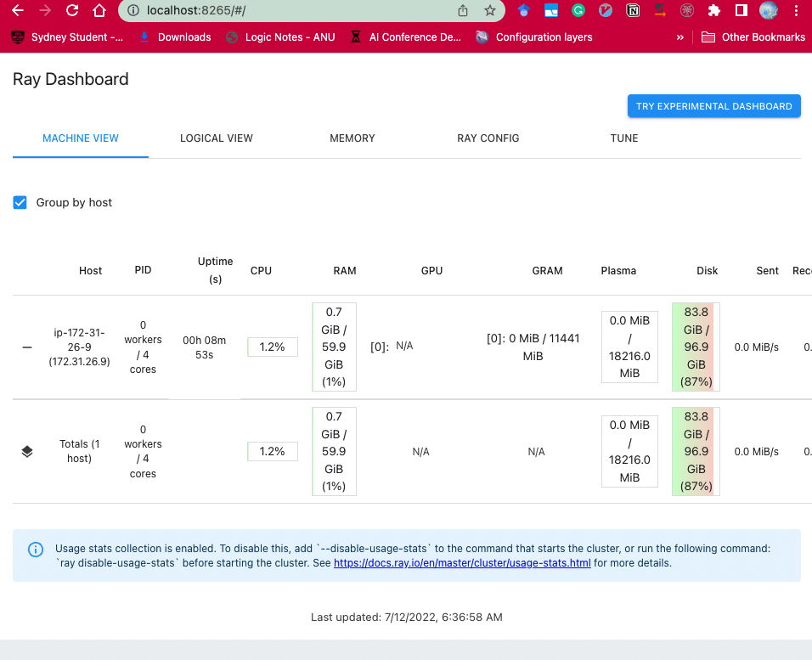
Task: Open Downloads bookmark
Action: (x=176, y=37)
